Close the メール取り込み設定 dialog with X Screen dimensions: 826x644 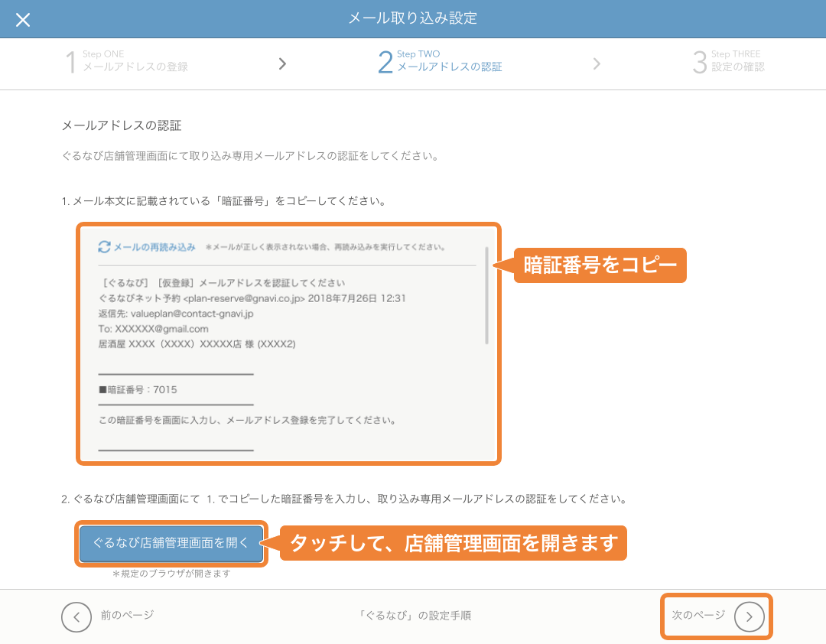[23, 20]
